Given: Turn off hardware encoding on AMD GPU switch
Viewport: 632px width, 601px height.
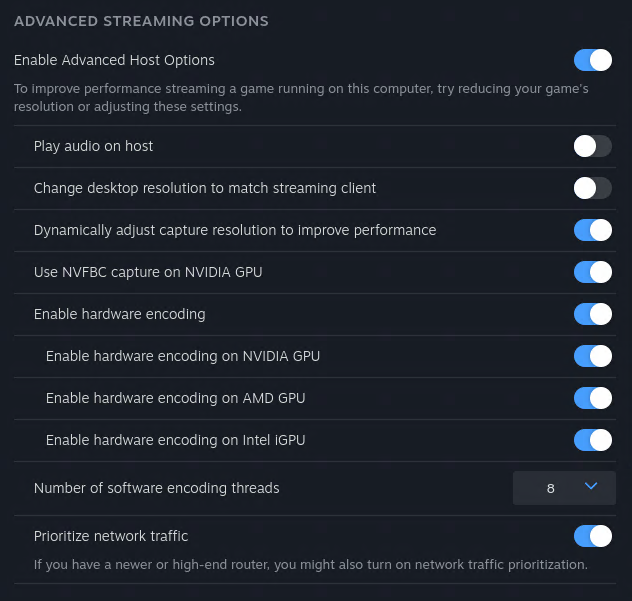Looking at the screenshot, I should pyautogui.click(x=592, y=398).
